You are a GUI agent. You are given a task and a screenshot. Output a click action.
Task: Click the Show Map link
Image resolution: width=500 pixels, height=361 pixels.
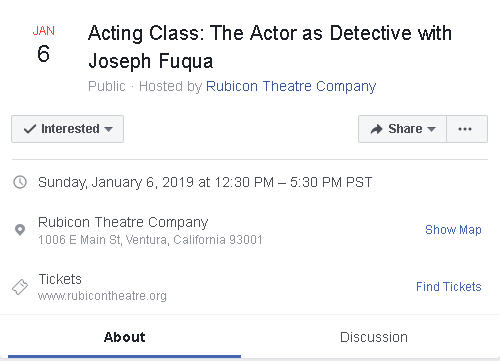(x=453, y=230)
